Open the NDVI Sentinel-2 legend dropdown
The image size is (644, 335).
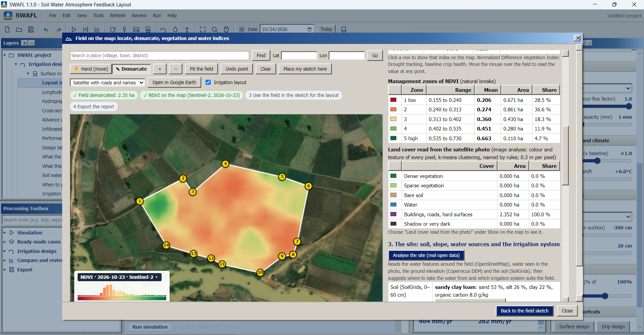point(119,277)
